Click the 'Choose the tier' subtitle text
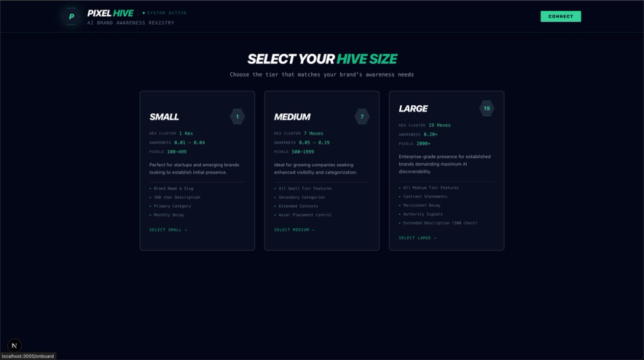The width and height of the screenshot is (644, 360). point(321,74)
